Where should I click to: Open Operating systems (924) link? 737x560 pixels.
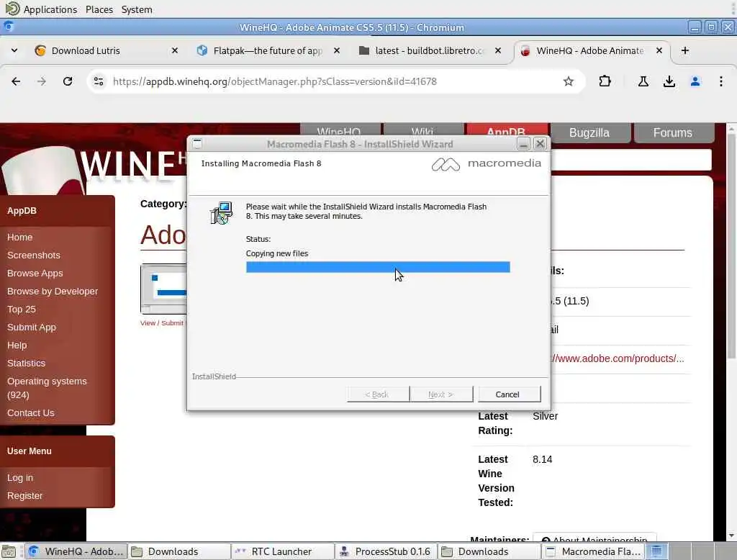[x=47, y=388]
